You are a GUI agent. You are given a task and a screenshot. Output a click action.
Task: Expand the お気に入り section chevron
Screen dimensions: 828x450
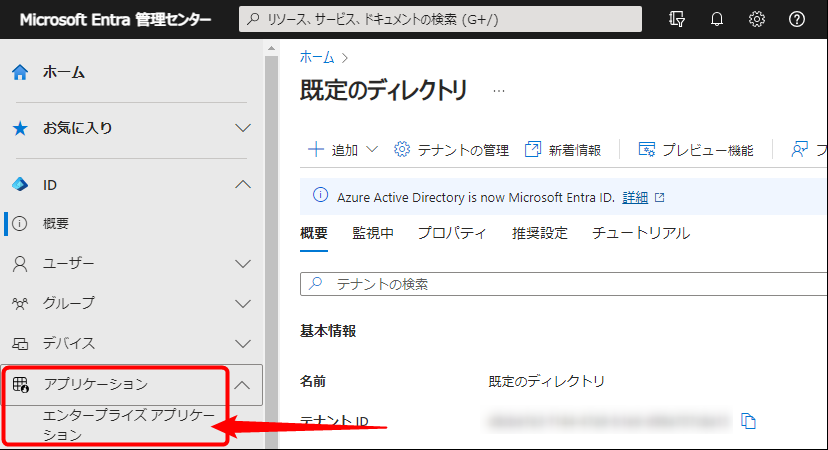pyautogui.click(x=243, y=128)
